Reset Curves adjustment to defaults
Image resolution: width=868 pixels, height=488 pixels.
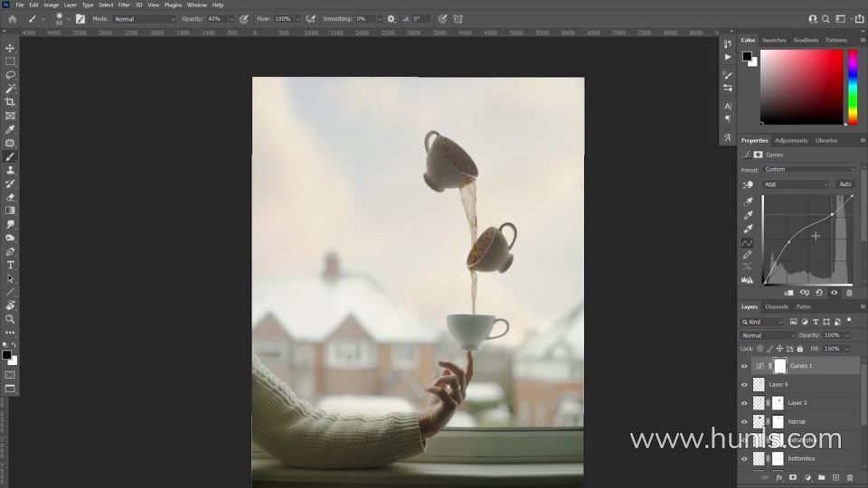pos(819,293)
